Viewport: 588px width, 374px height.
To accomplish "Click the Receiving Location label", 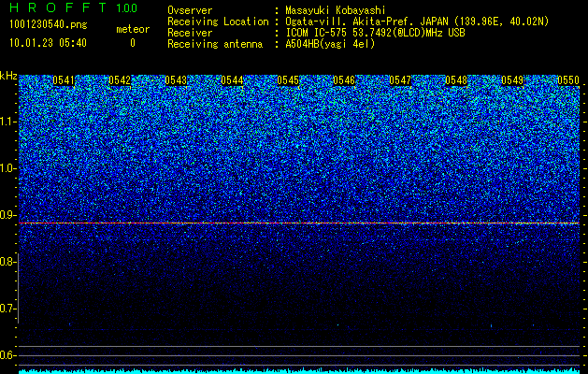I will (x=218, y=22).
